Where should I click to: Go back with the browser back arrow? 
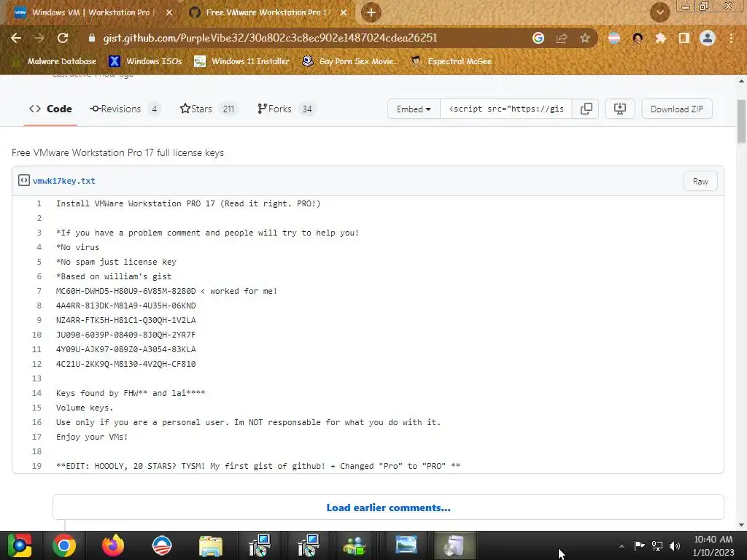tap(16, 38)
